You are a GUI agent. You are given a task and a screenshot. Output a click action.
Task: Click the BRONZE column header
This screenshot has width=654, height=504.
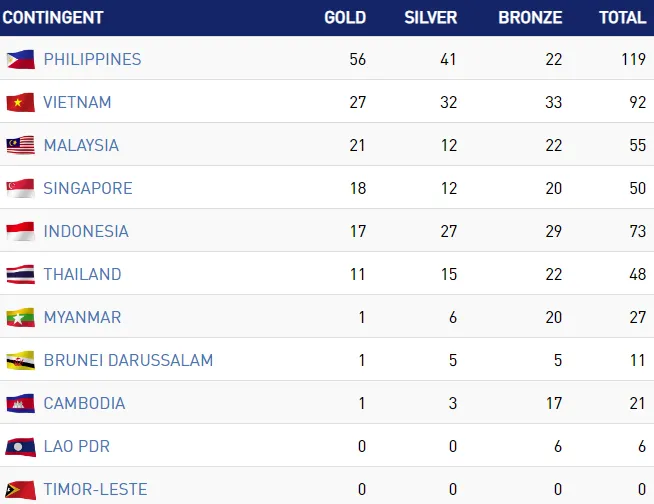coord(530,17)
